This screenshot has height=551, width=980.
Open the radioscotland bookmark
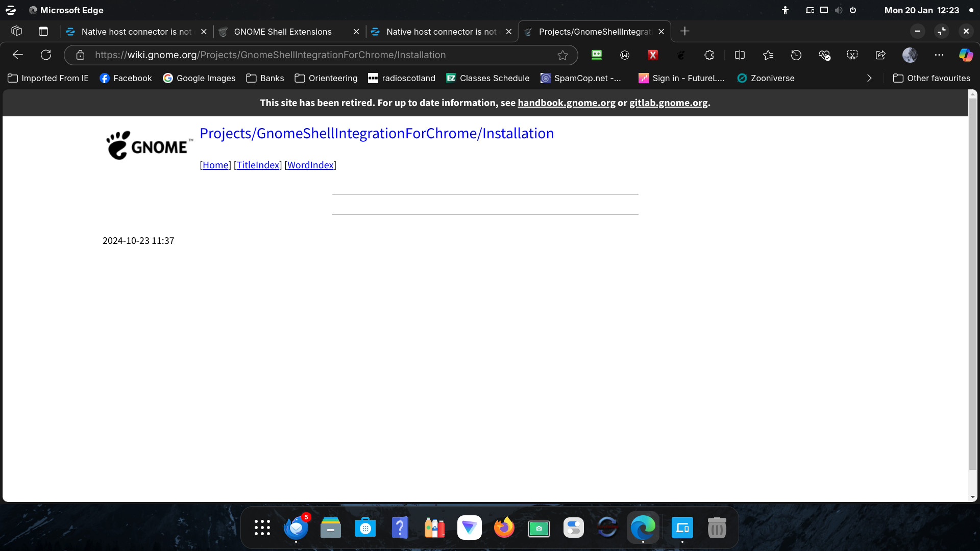point(402,78)
